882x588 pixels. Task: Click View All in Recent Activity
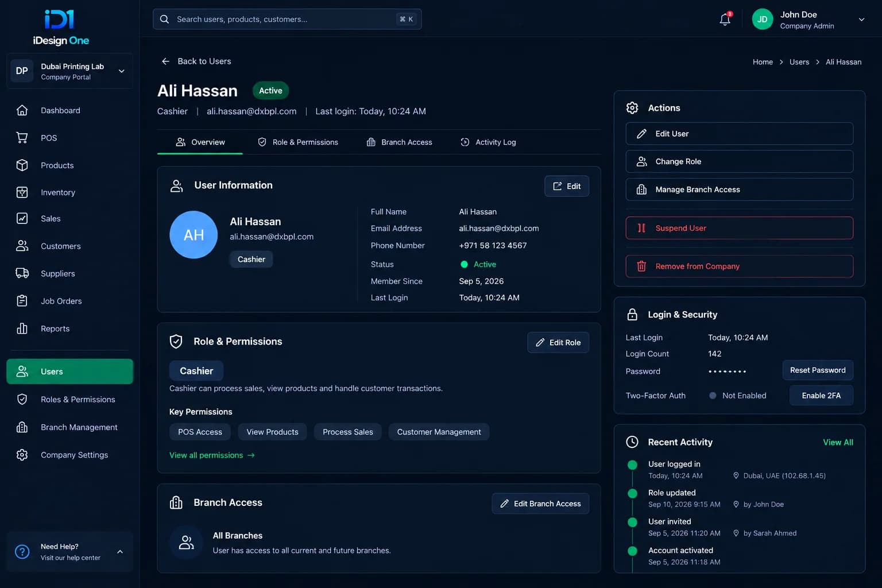pyautogui.click(x=838, y=442)
